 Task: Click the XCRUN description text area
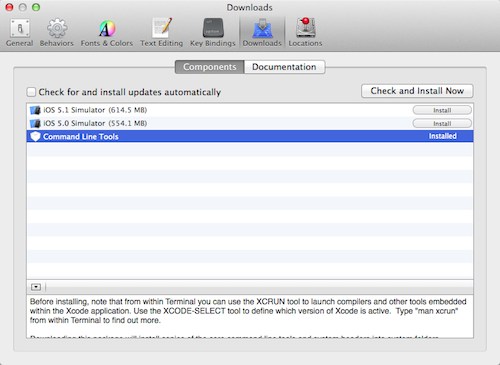click(250, 316)
